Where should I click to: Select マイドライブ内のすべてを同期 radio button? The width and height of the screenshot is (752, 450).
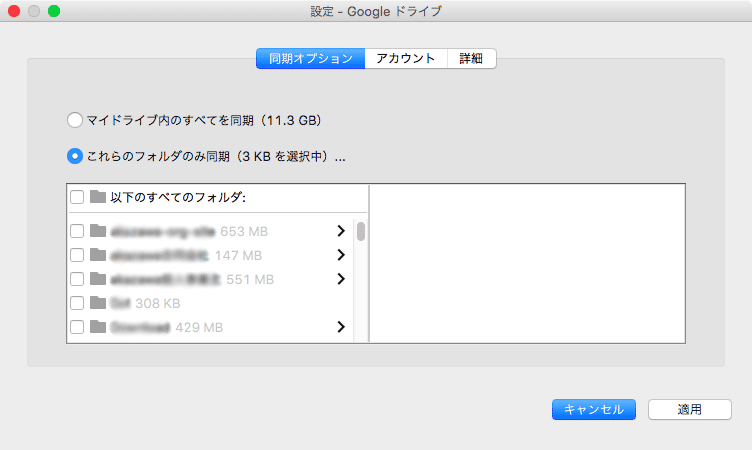point(75,120)
